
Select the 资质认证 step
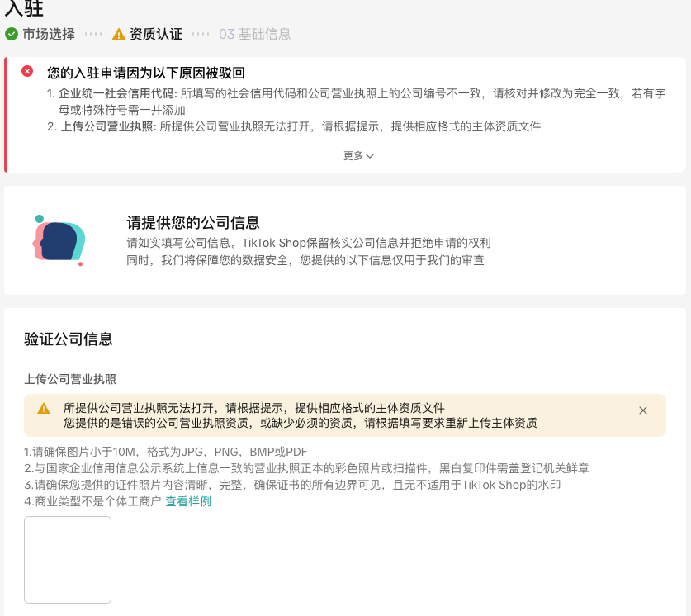(x=155, y=34)
